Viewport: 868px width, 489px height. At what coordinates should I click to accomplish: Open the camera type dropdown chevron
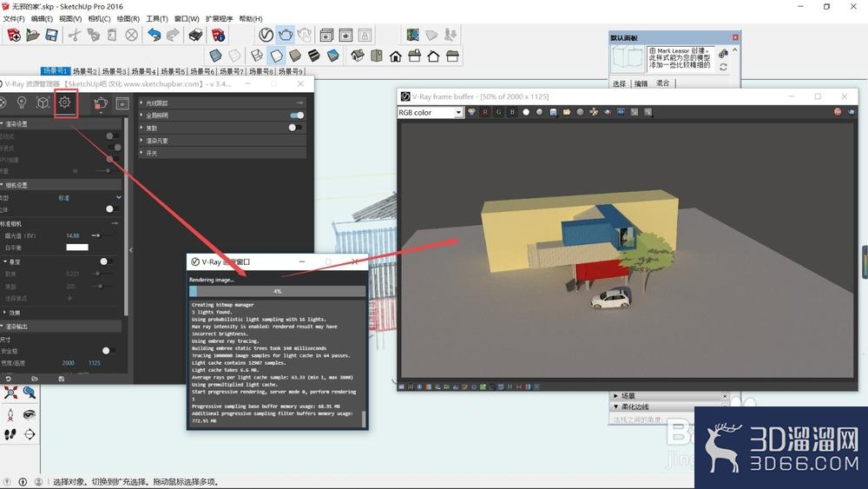click(x=119, y=197)
